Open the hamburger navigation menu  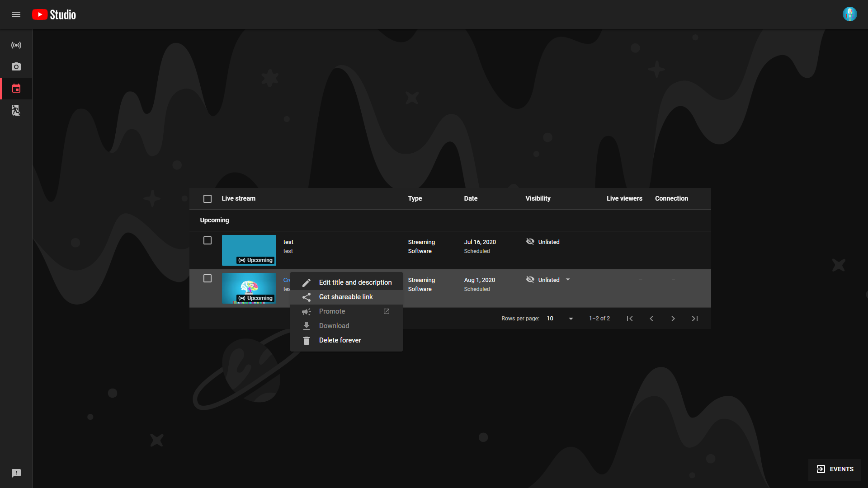pyautogui.click(x=16, y=14)
